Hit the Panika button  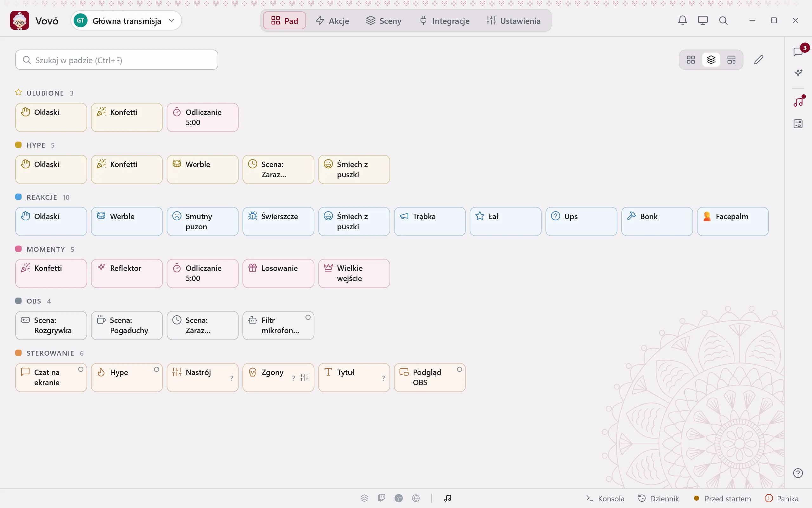click(x=782, y=498)
